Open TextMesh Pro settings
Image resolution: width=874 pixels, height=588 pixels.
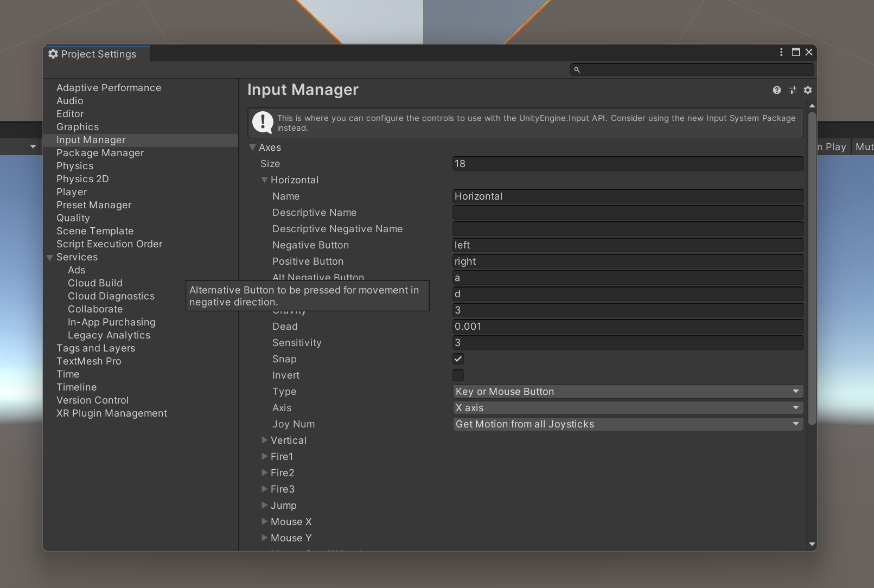coord(89,361)
